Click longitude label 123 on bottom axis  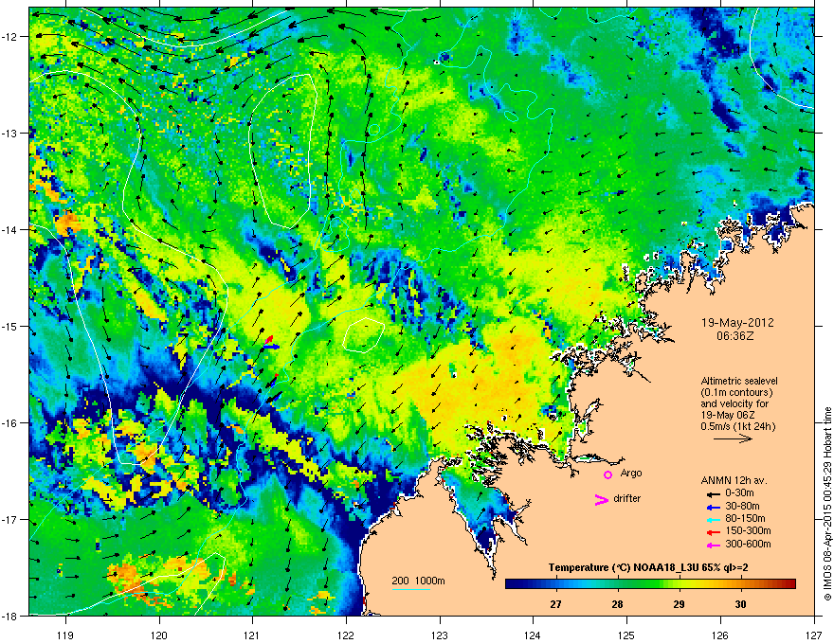point(440,635)
